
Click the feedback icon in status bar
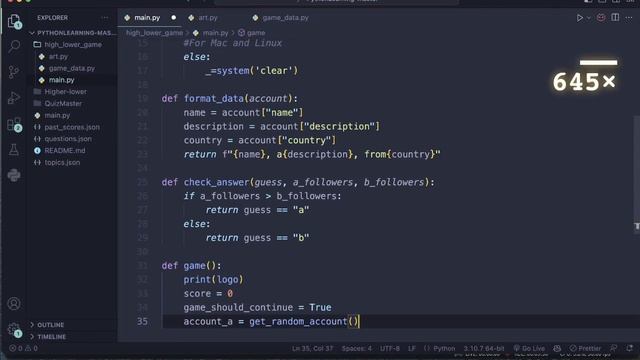[x=613, y=348]
